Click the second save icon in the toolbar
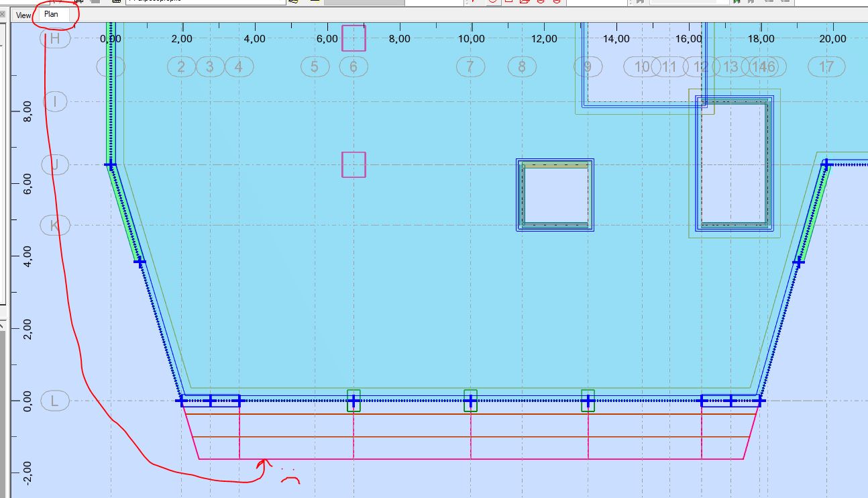The height and width of the screenshot is (498, 868). [751, 3]
